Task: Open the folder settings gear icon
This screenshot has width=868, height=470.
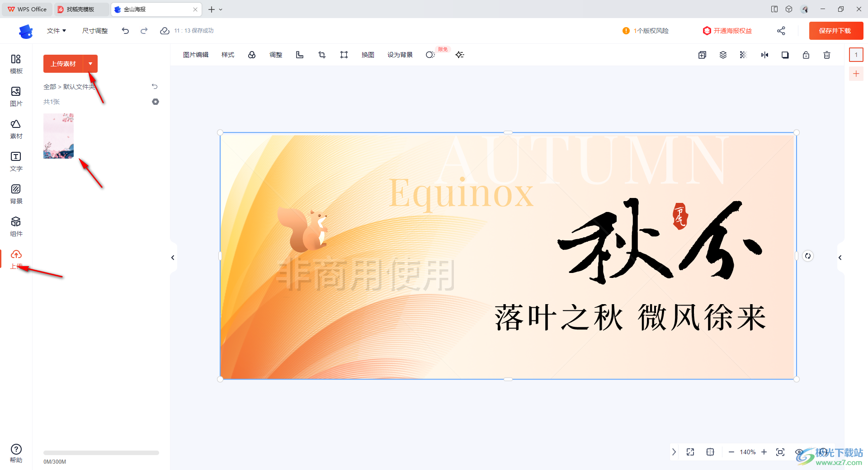Action: click(156, 102)
